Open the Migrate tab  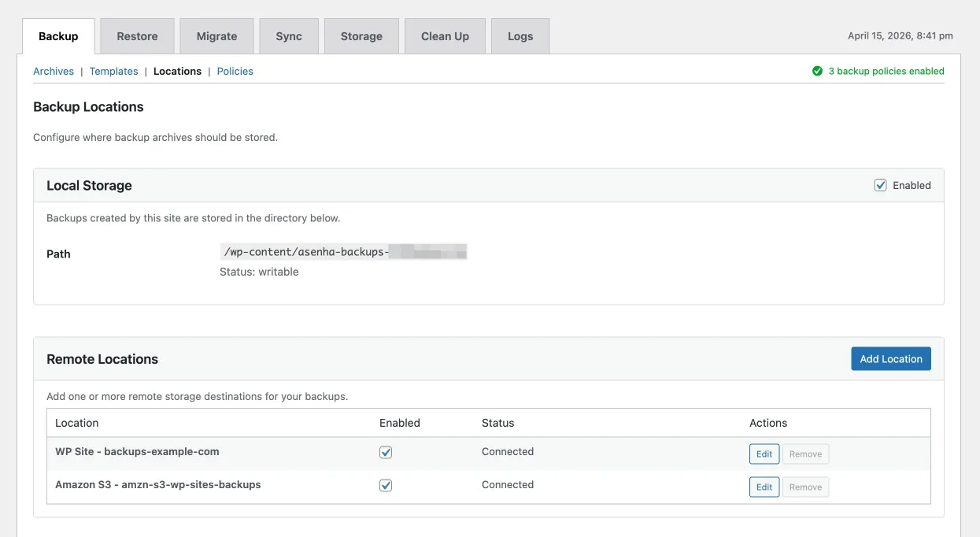[216, 36]
